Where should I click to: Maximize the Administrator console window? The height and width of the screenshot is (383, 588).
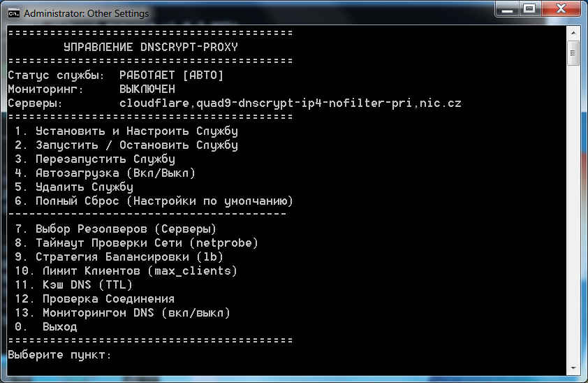point(529,10)
